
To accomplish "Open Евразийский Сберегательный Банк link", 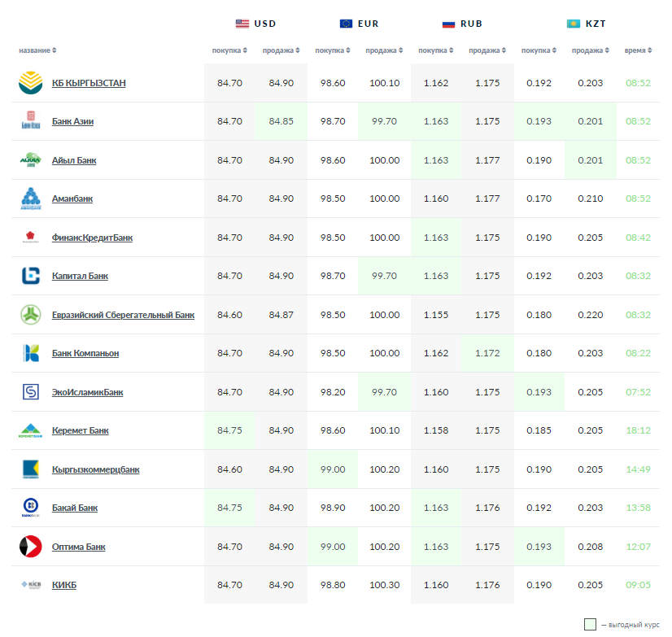I will click(x=123, y=315).
